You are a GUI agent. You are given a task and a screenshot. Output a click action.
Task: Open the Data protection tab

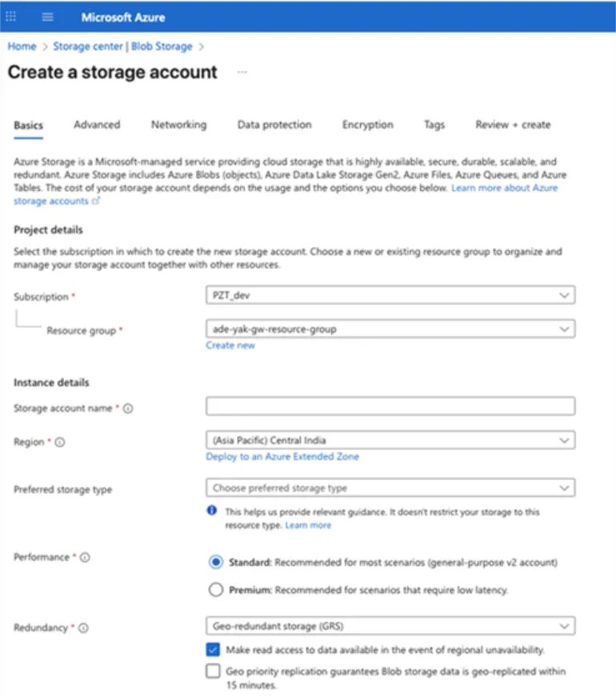(x=274, y=125)
